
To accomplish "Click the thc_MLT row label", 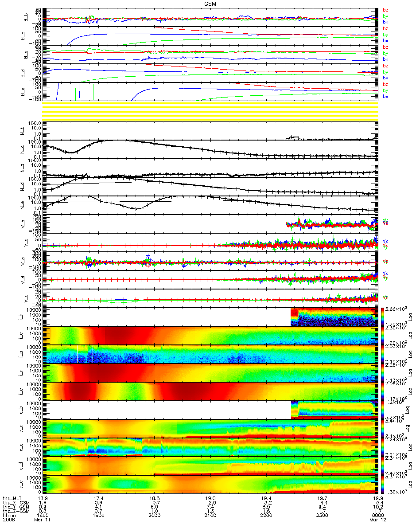I will (x=13, y=499).
